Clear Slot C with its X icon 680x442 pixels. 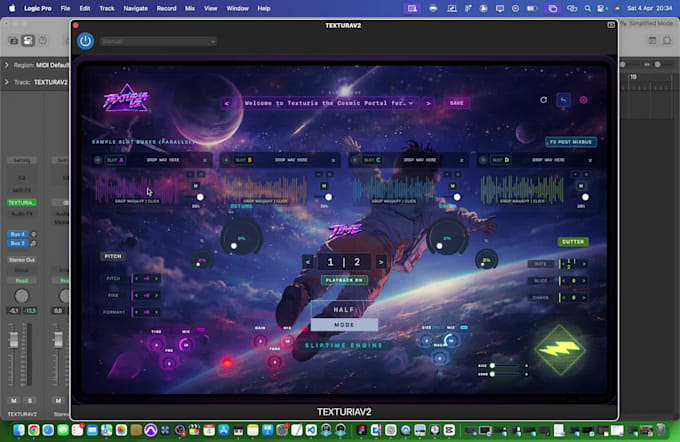click(461, 160)
